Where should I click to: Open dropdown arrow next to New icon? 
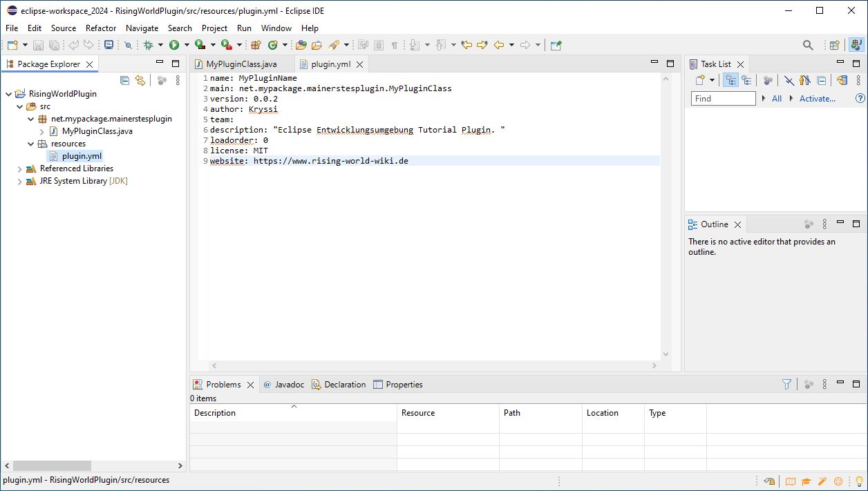click(x=25, y=45)
